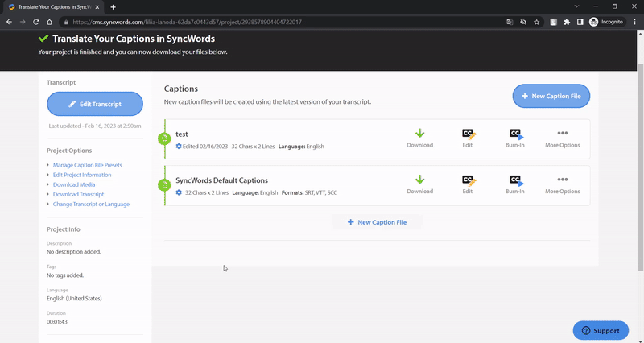Open More Options for test captions

(x=562, y=138)
